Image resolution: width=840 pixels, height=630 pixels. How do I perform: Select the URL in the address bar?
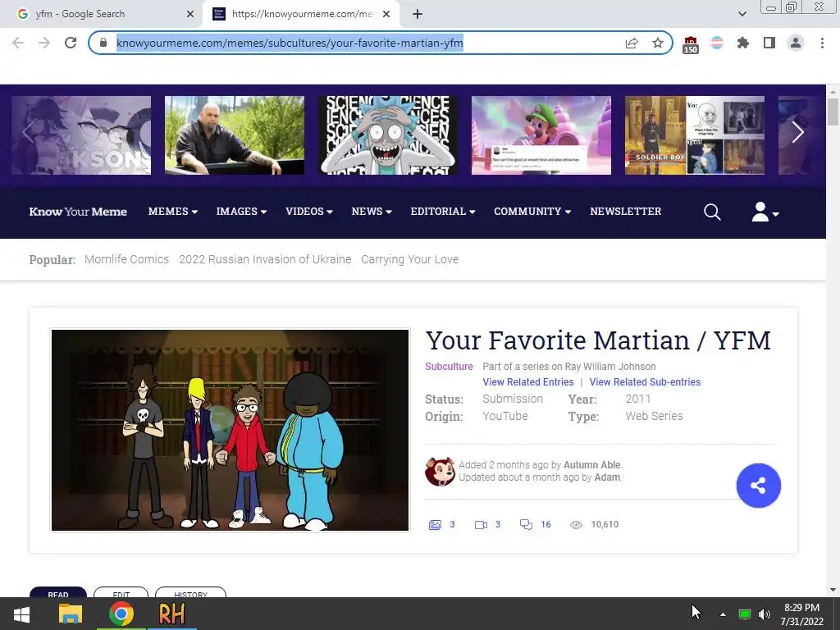tap(290, 43)
